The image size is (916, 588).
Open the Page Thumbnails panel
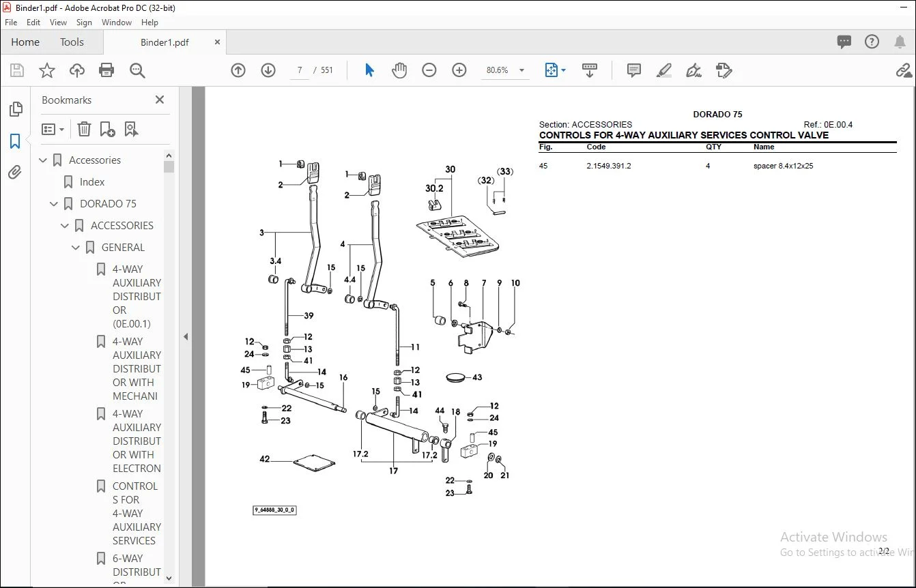[x=15, y=109]
